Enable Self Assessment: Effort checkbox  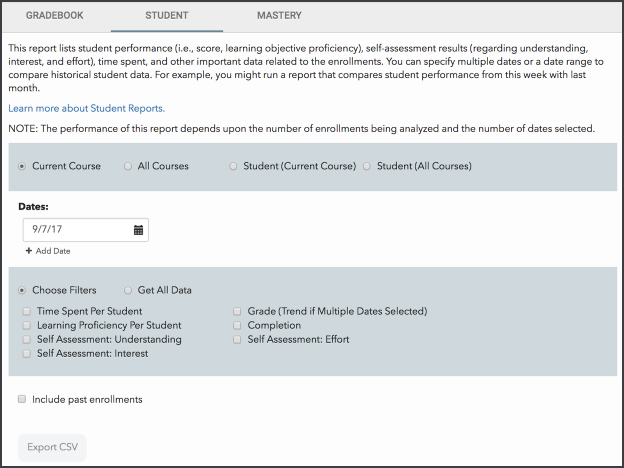(x=237, y=339)
